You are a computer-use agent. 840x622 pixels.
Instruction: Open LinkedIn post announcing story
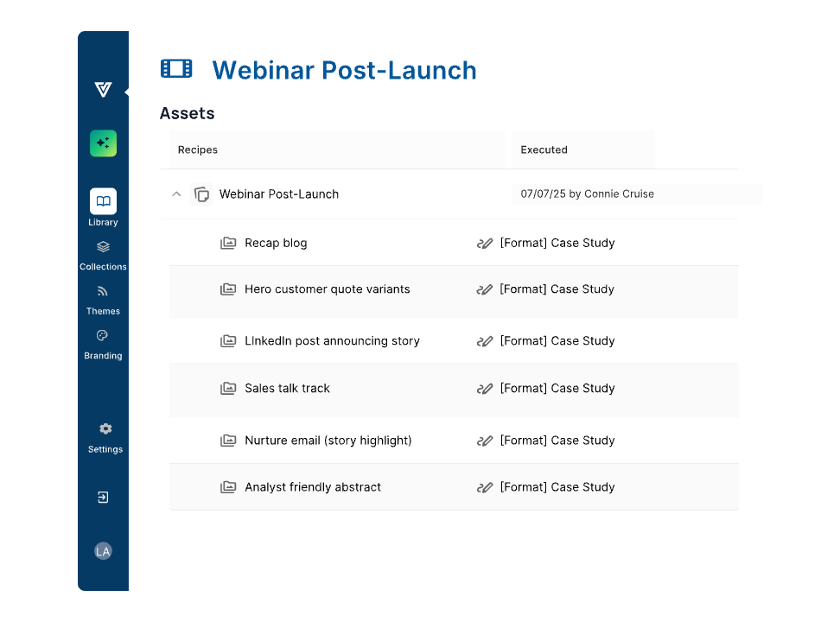pyautogui.click(x=332, y=341)
